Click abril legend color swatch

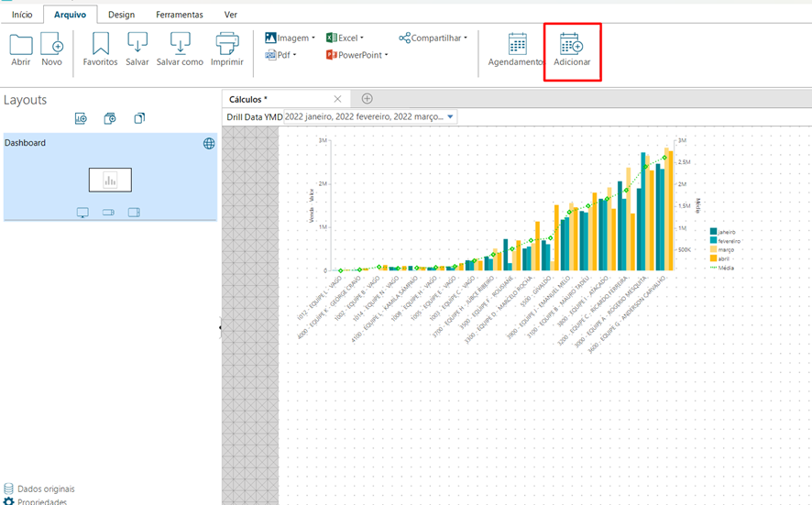713,258
